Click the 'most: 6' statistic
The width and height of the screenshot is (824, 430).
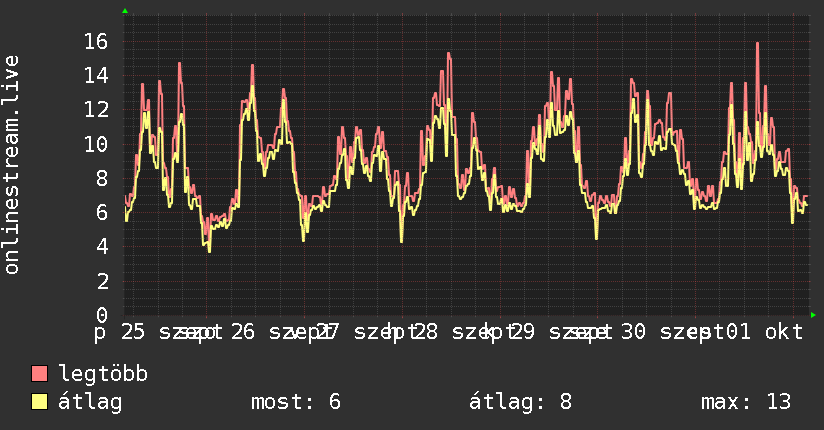pos(296,402)
